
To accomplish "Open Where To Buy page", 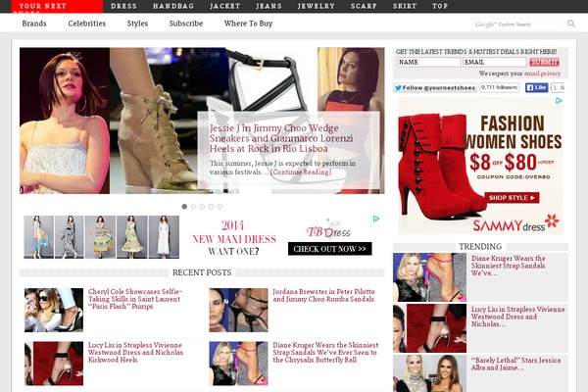I will pos(248,24).
